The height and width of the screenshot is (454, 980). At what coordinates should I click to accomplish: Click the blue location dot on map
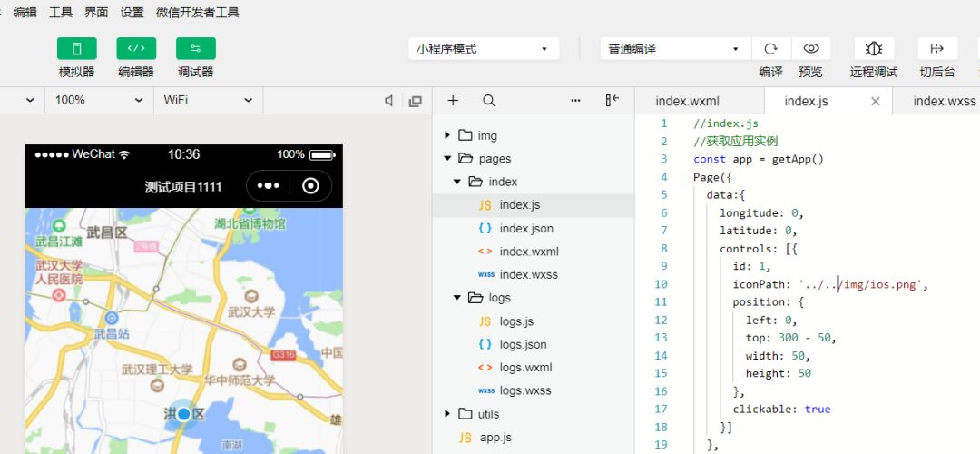pyautogui.click(x=183, y=414)
